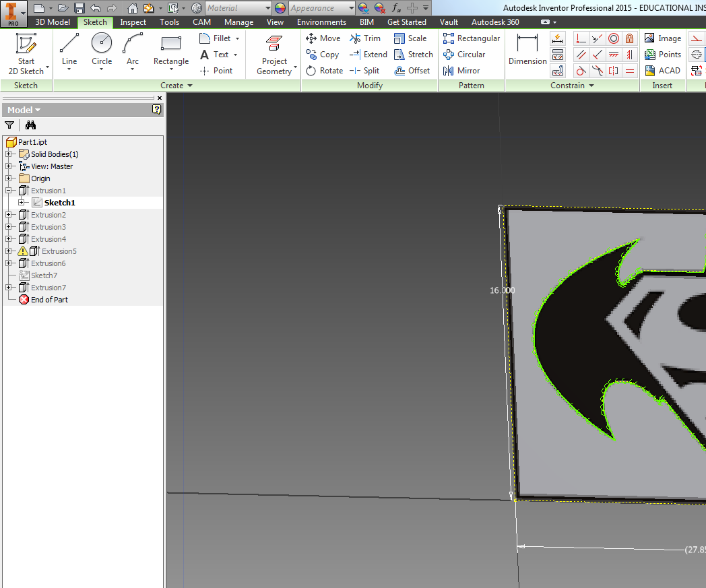Click the Rectangular pattern button

471,38
